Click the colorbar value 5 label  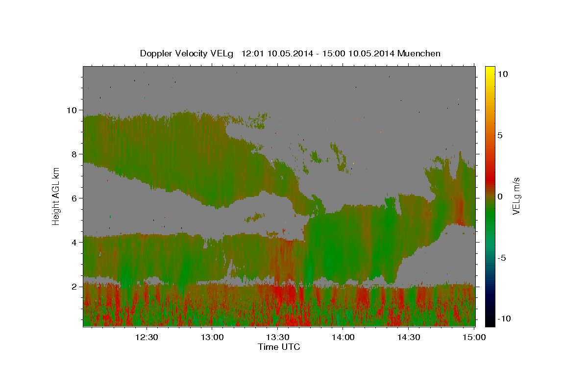(500, 135)
